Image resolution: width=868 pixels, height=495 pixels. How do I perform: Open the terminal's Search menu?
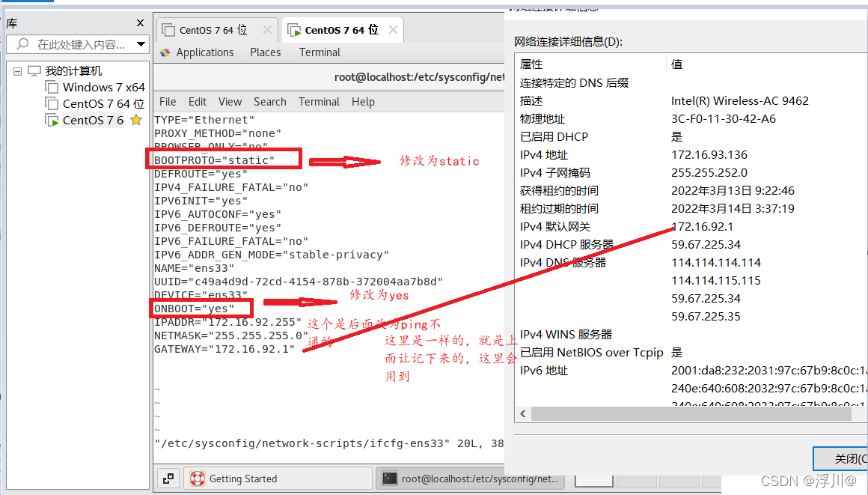click(269, 102)
